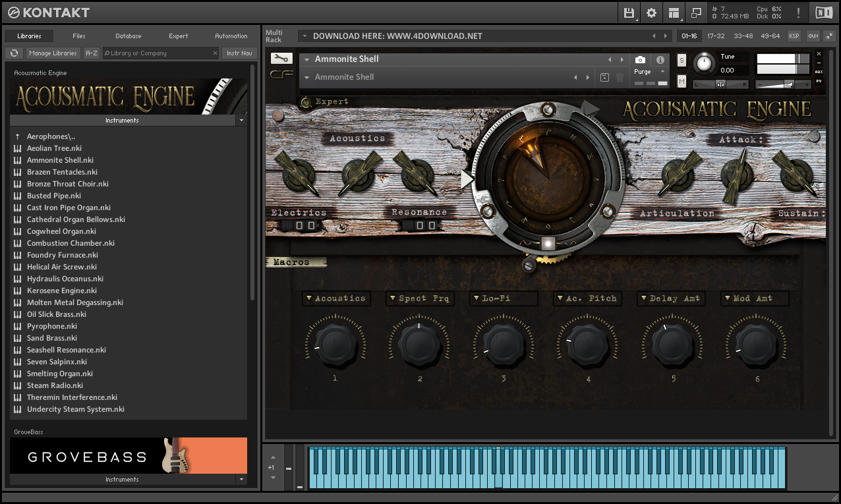Screen dimensions: 841x504
Task: Switch to the Automation tab
Action: tap(231, 36)
